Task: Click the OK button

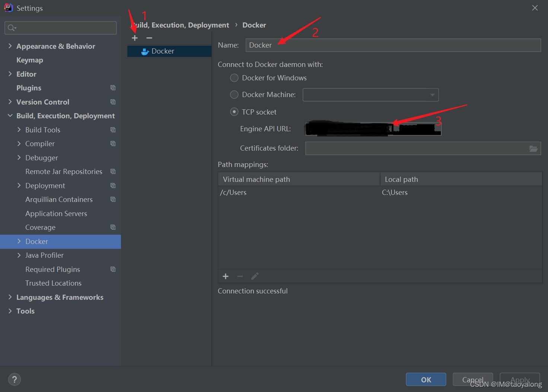Action: (x=426, y=380)
